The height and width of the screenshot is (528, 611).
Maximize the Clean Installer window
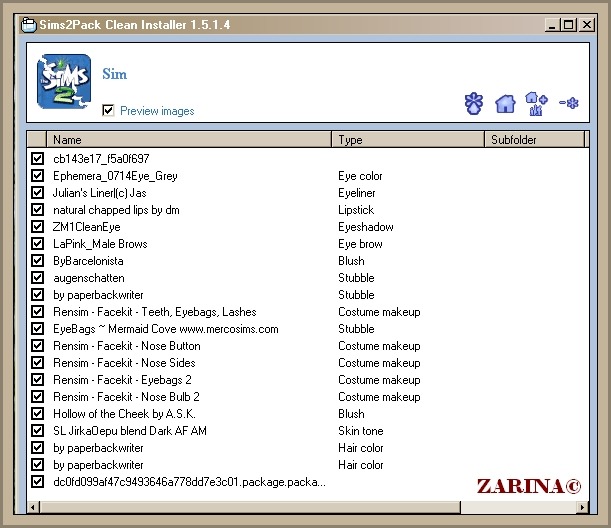(568, 25)
